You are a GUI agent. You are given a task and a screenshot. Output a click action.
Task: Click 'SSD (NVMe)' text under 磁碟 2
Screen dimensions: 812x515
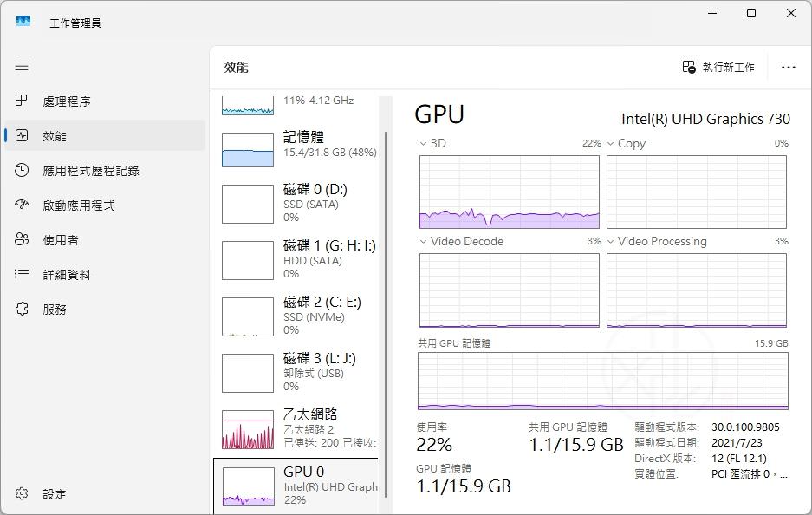[x=314, y=317]
